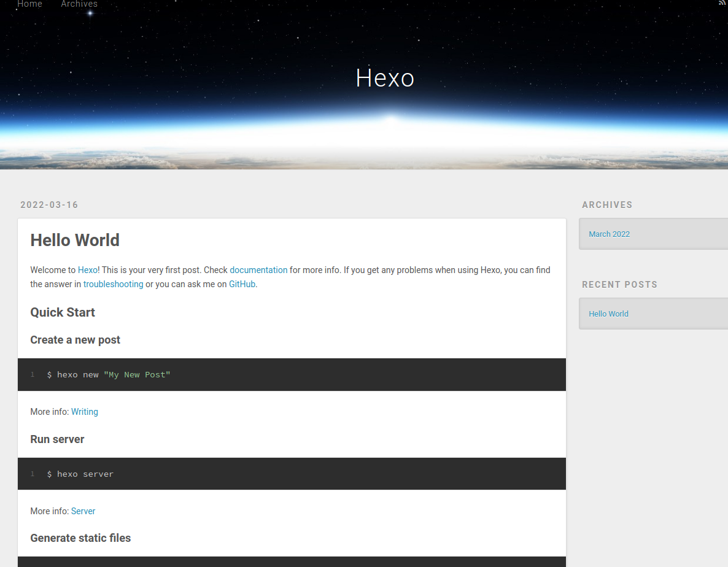728x567 pixels.
Task: Open March 2022 archive in sidebar
Action: pos(609,234)
